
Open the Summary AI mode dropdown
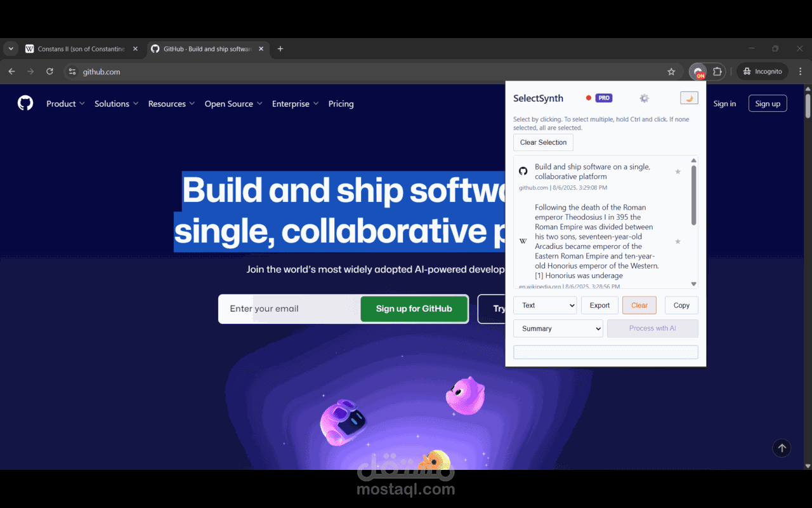point(558,328)
